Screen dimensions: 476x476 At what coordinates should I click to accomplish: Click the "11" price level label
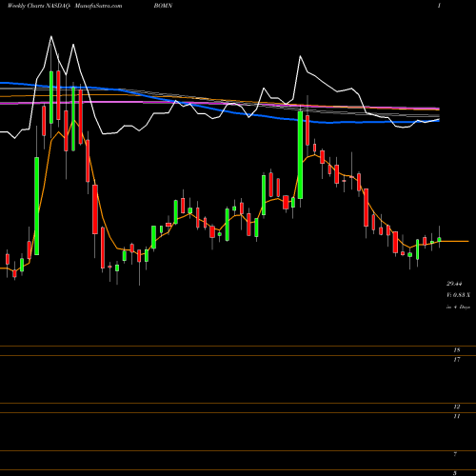pos(457,416)
